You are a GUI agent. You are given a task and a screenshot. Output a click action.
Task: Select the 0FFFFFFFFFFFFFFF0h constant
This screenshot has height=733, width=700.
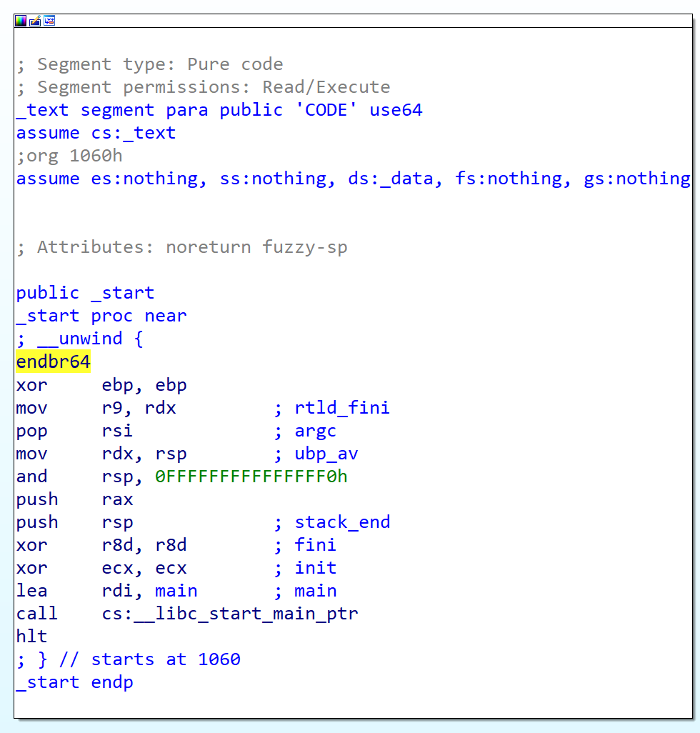251,477
